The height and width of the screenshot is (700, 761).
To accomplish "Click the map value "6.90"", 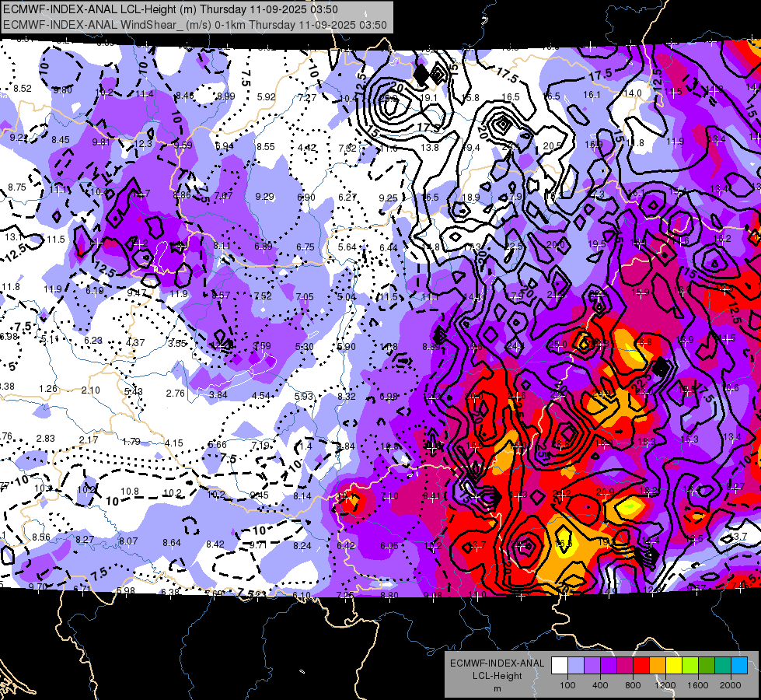I will [x=305, y=198].
